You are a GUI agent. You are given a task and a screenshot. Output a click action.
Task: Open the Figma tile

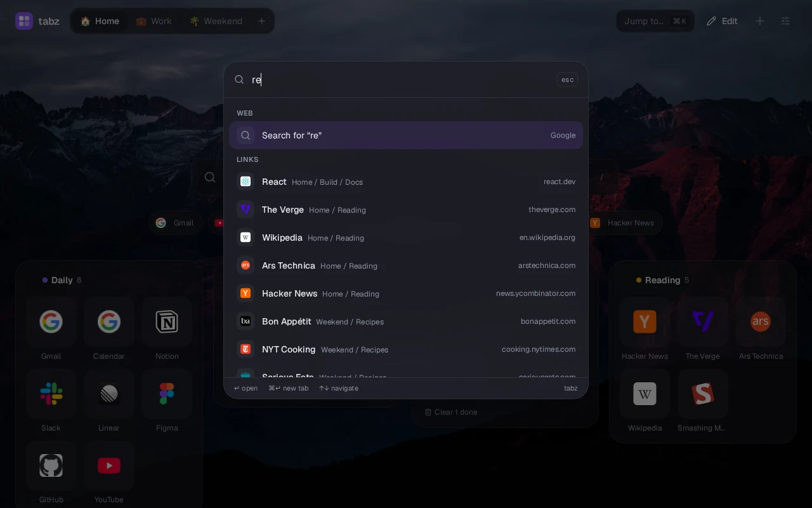click(167, 401)
